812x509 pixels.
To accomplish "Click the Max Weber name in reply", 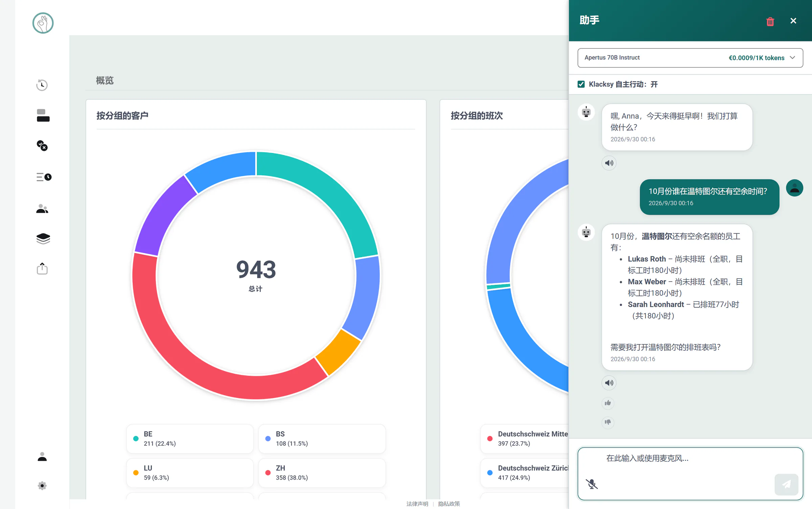I will tap(647, 282).
